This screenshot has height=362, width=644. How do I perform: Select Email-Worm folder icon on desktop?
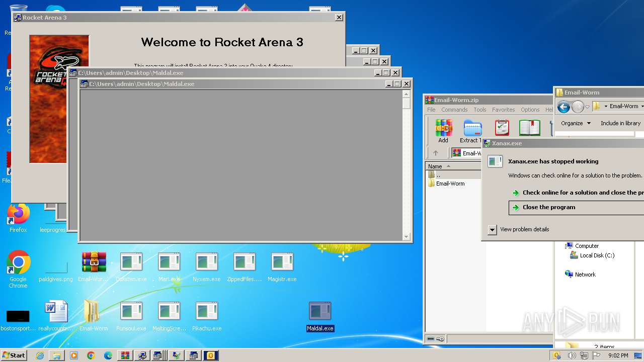click(x=94, y=316)
